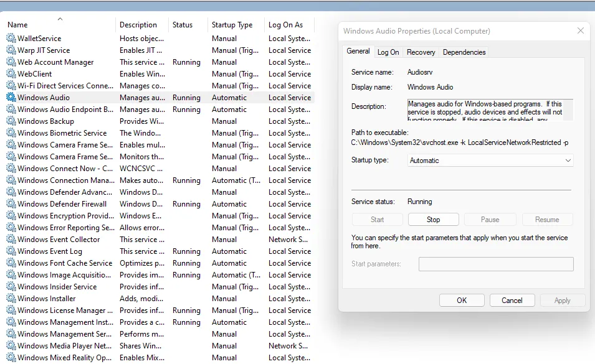
Task: Click the Resume service button
Action: (x=547, y=219)
